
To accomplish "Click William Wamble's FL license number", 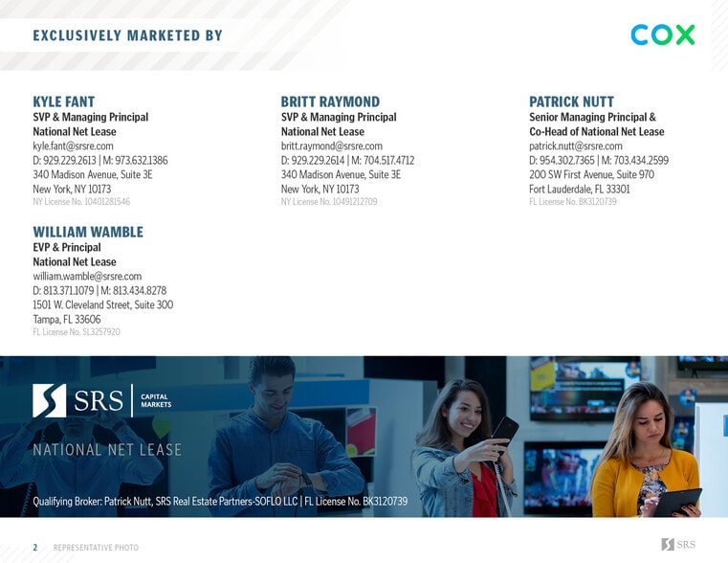I will (x=77, y=332).
